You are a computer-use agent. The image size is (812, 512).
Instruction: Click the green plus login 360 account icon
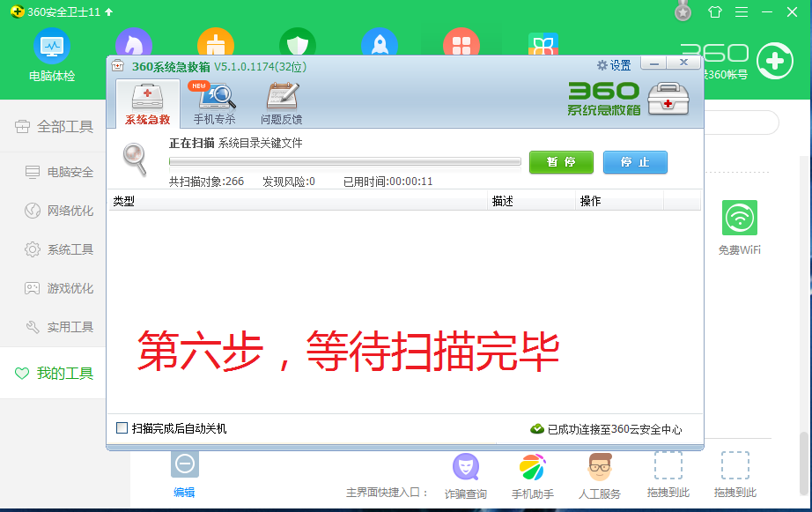click(774, 61)
